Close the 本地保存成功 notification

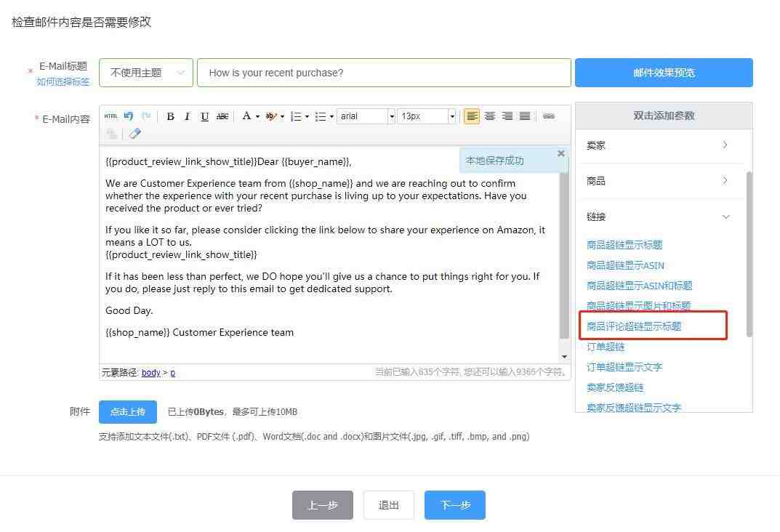(561, 153)
